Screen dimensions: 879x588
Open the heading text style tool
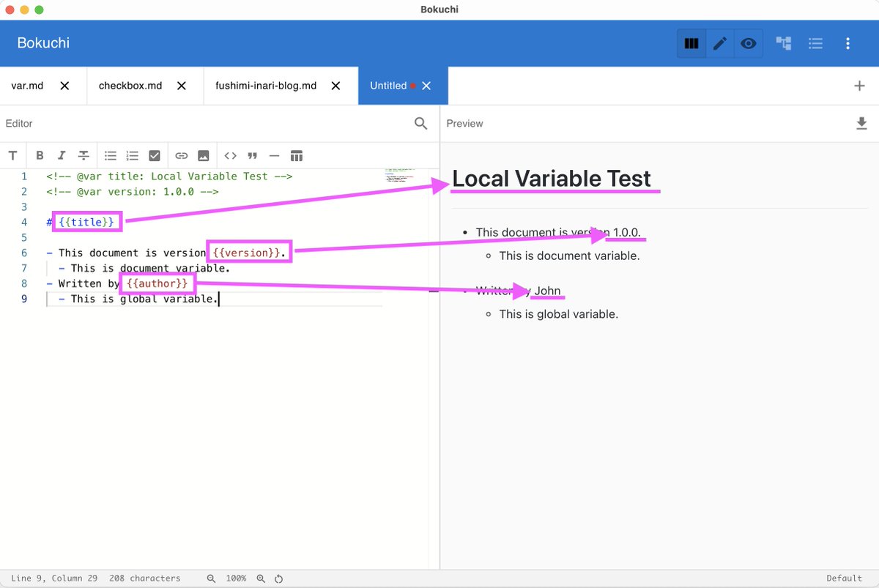click(x=12, y=155)
